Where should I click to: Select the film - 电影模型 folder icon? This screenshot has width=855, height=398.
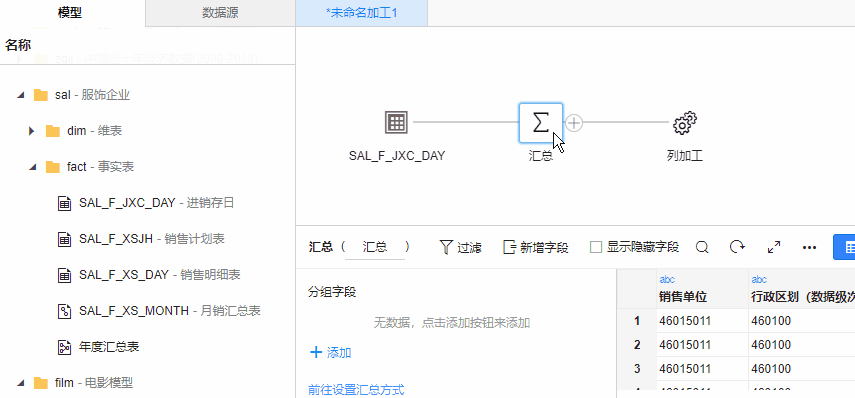pyautogui.click(x=41, y=383)
